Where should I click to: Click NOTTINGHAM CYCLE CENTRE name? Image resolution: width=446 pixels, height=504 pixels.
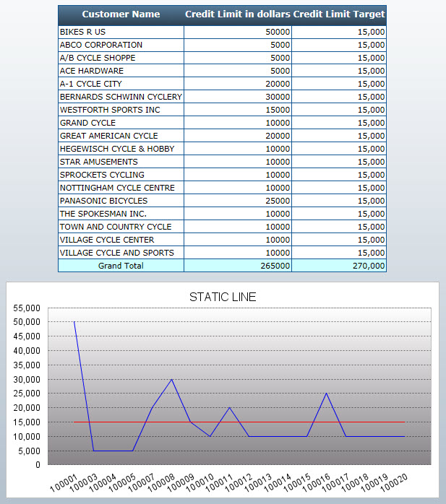(x=121, y=188)
